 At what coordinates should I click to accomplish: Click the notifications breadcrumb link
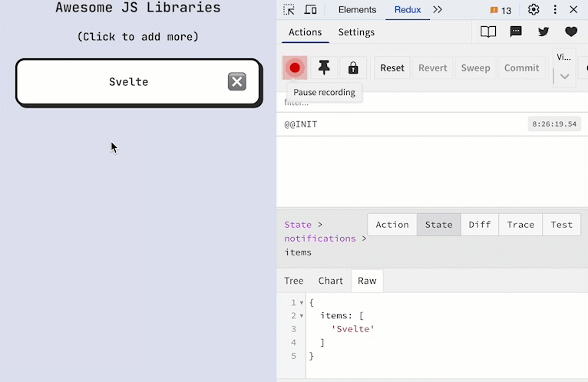[320, 239]
